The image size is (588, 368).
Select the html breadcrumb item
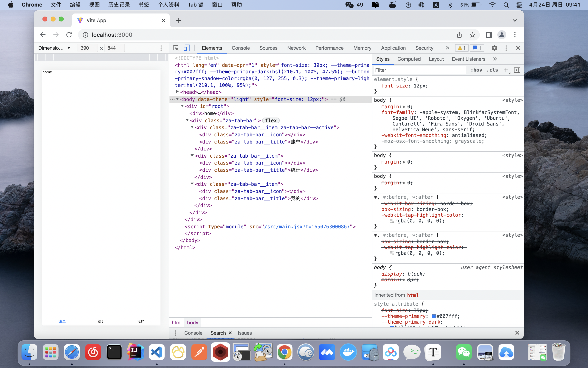coord(176,322)
